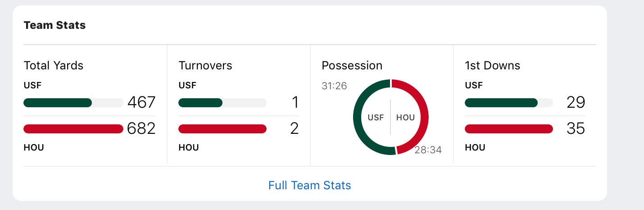This screenshot has width=644, height=210.
Task: Select the HOU red 1st Downs bar
Action: tap(509, 129)
